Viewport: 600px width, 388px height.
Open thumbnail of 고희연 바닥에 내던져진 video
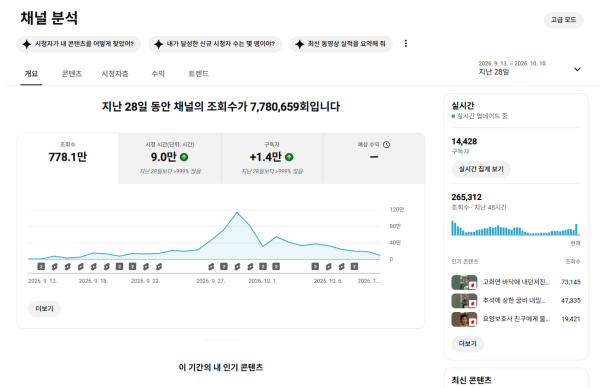click(x=464, y=282)
